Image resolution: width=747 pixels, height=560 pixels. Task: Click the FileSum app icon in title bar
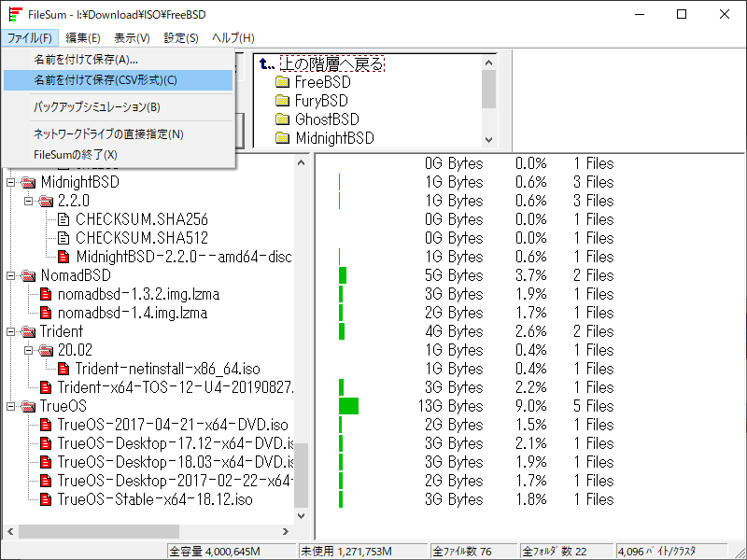[16, 14]
